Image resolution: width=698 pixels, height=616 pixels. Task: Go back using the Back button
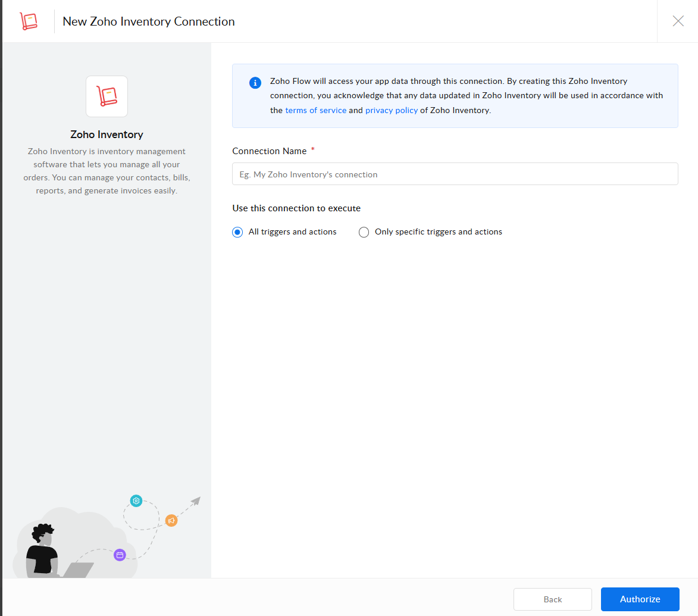552,599
